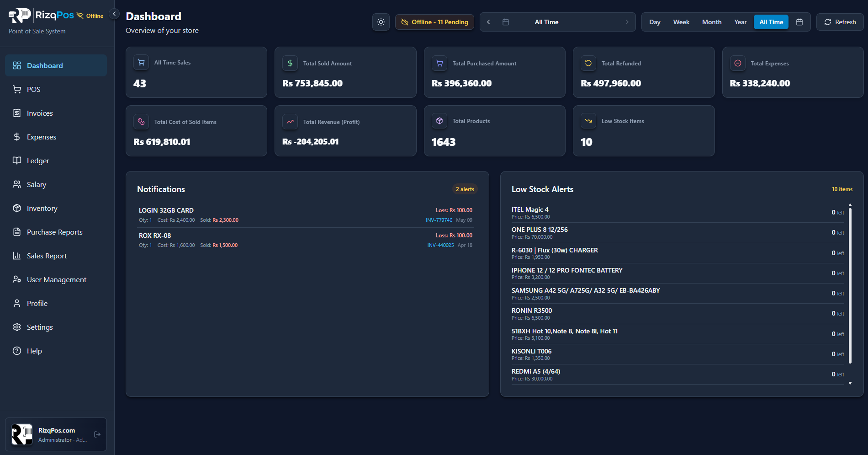
Task: Select the Day period tab
Action: pos(655,22)
